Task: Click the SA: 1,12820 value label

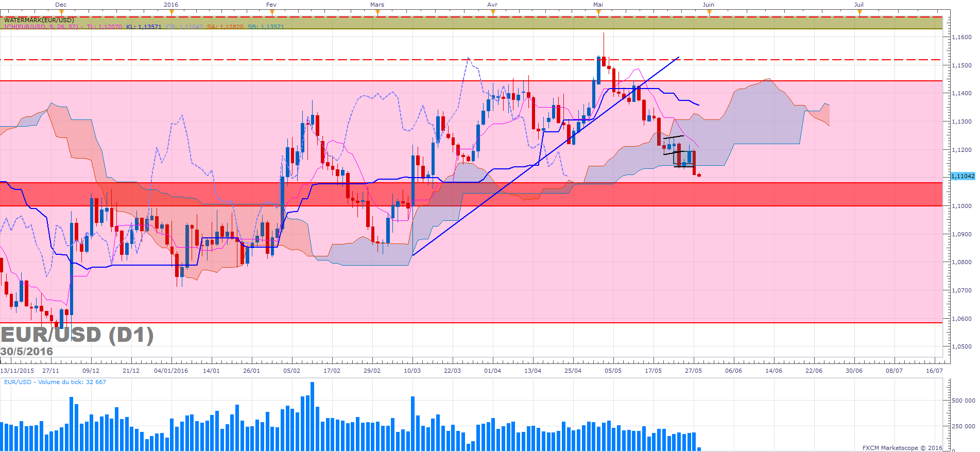Action: [x=225, y=27]
